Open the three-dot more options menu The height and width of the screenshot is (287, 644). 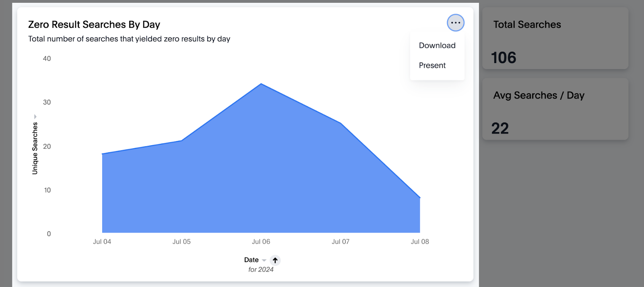tap(456, 23)
